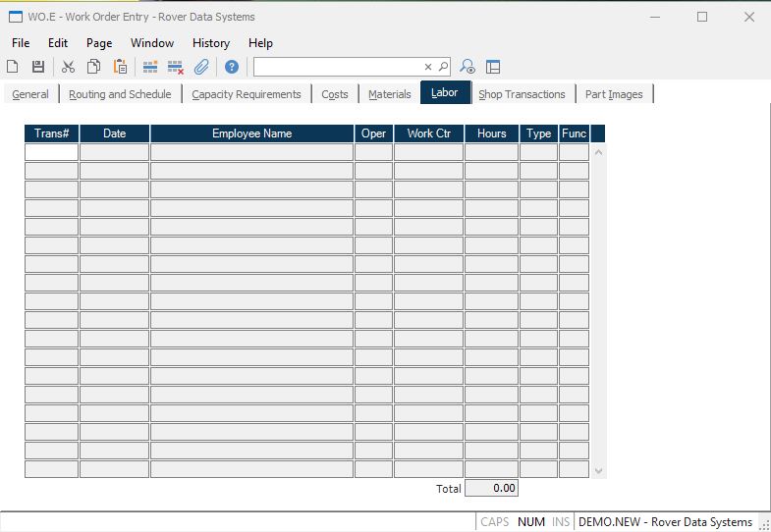Screen dimensions: 771x532
Task: Click the first Trans# input cell
Action: click(x=51, y=152)
